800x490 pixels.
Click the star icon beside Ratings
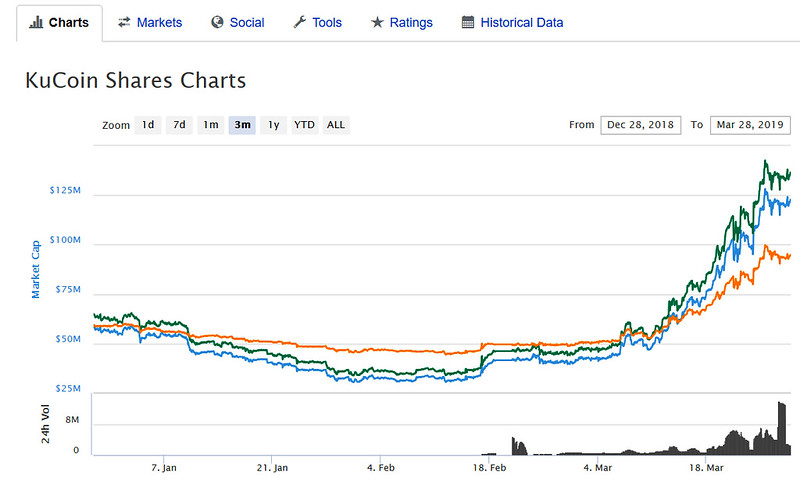point(377,22)
